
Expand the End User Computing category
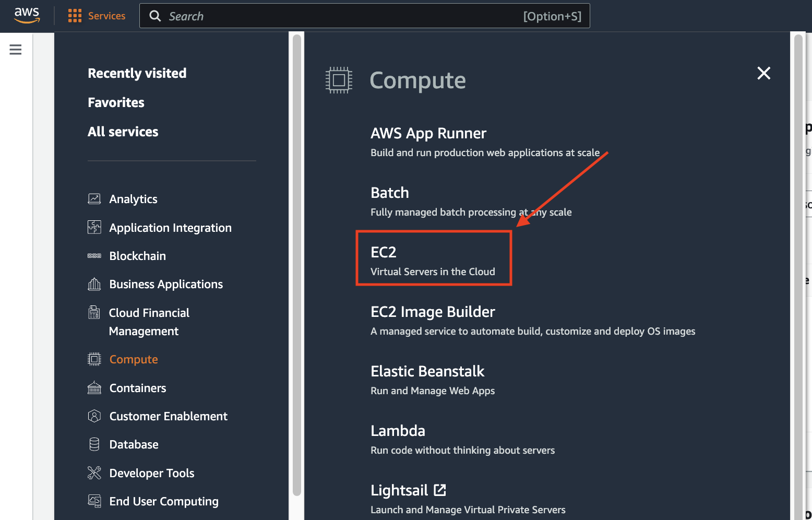164,501
